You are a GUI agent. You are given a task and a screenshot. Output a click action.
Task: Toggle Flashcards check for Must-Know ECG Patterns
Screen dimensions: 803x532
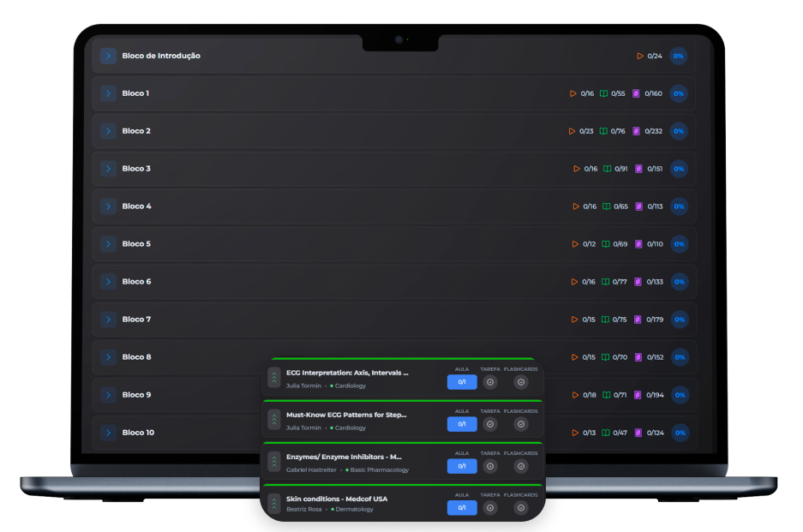pyautogui.click(x=521, y=424)
